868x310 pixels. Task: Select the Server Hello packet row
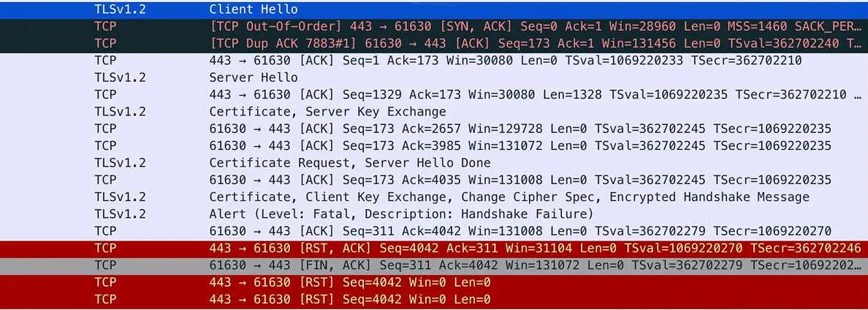[x=434, y=77]
